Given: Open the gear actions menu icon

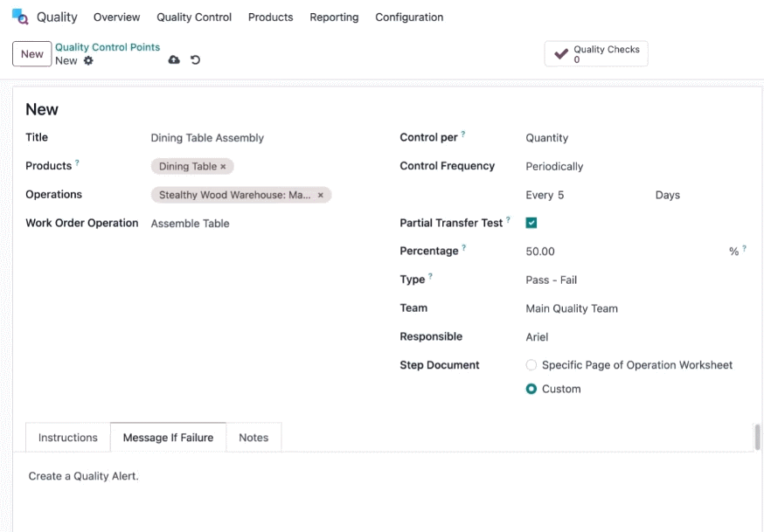Looking at the screenshot, I should (x=88, y=60).
